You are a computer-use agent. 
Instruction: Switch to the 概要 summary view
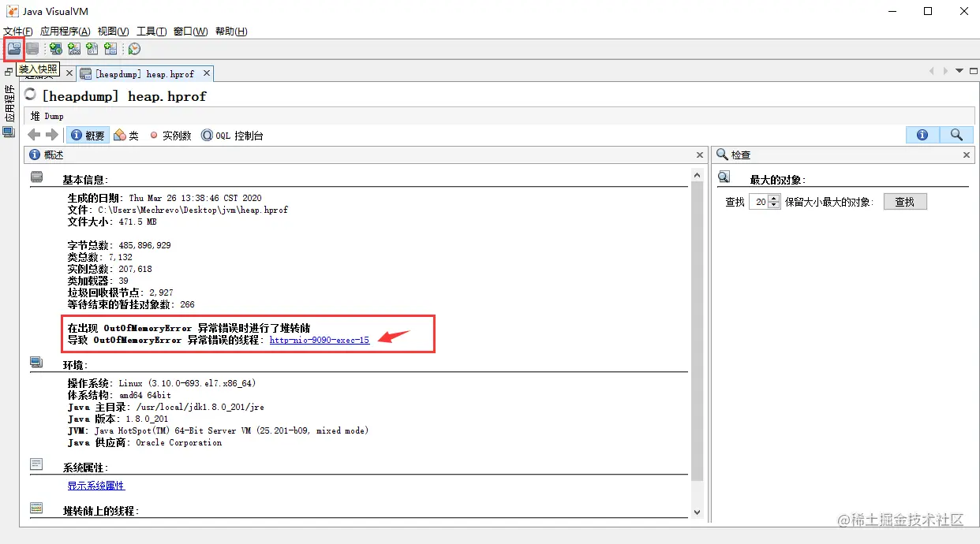(88, 136)
